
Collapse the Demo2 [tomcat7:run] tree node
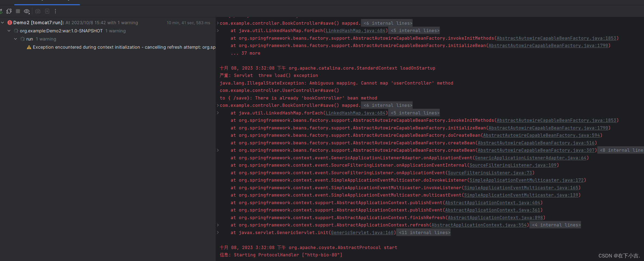(x=2, y=23)
